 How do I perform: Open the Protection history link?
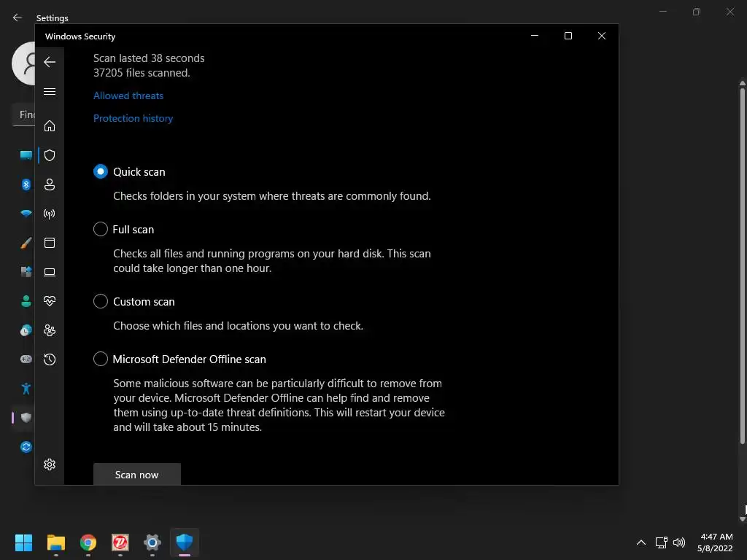(133, 118)
